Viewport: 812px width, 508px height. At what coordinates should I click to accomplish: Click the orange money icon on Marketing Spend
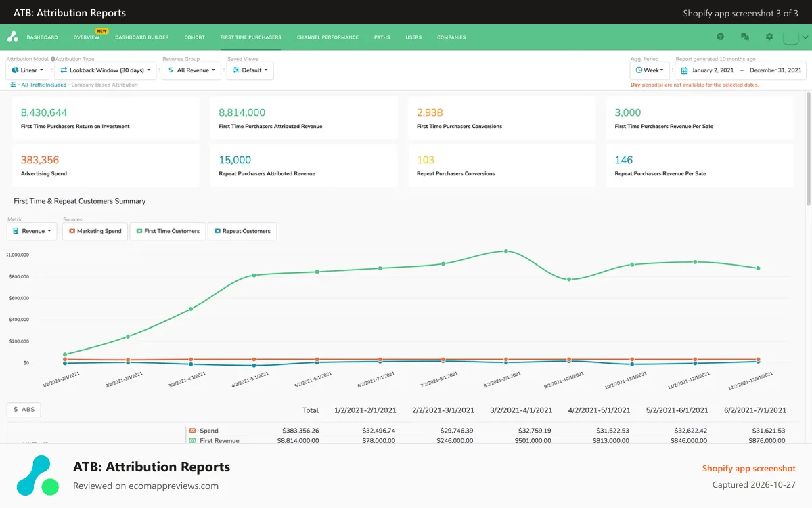coord(72,231)
